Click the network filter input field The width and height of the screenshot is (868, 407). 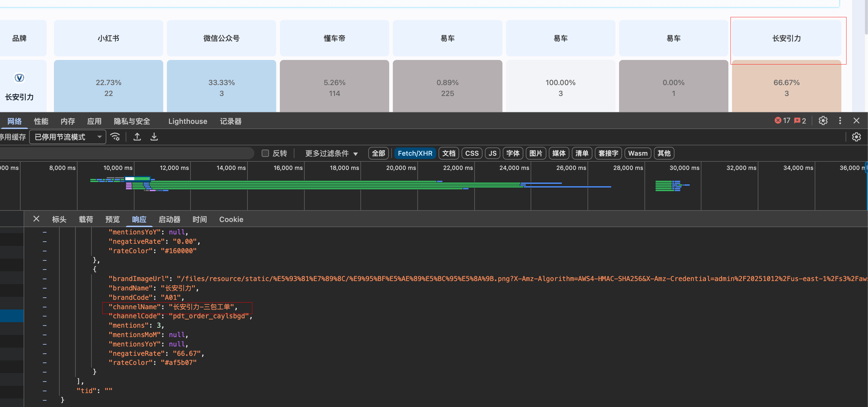125,153
